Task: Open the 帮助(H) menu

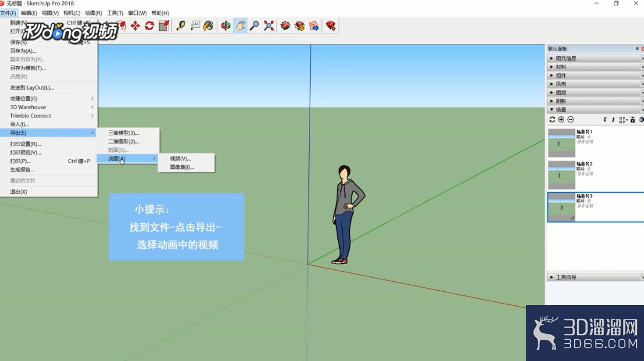Action: 160,13
